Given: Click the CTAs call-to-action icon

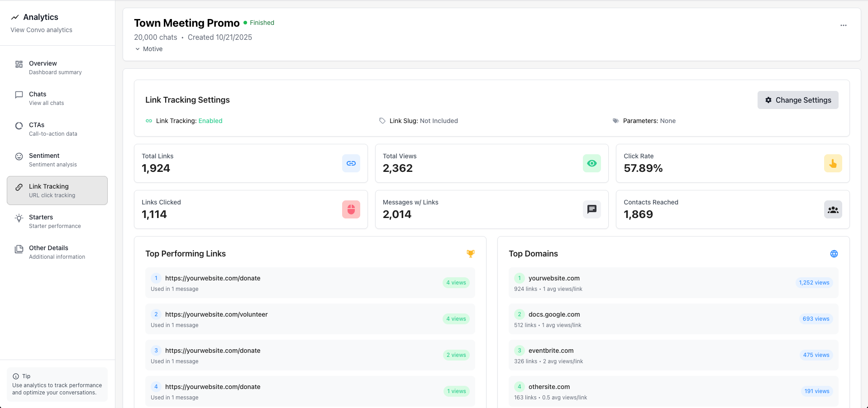Looking at the screenshot, I should (19, 125).
